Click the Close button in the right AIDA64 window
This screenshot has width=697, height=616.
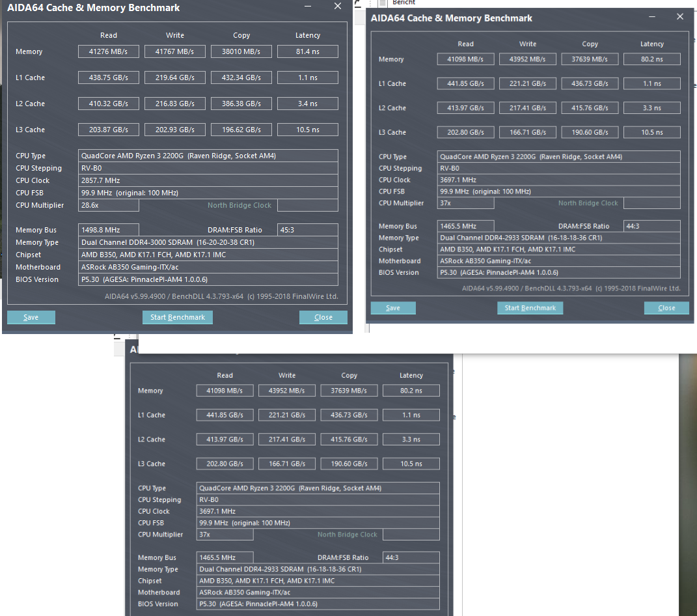tap(666, 308)
